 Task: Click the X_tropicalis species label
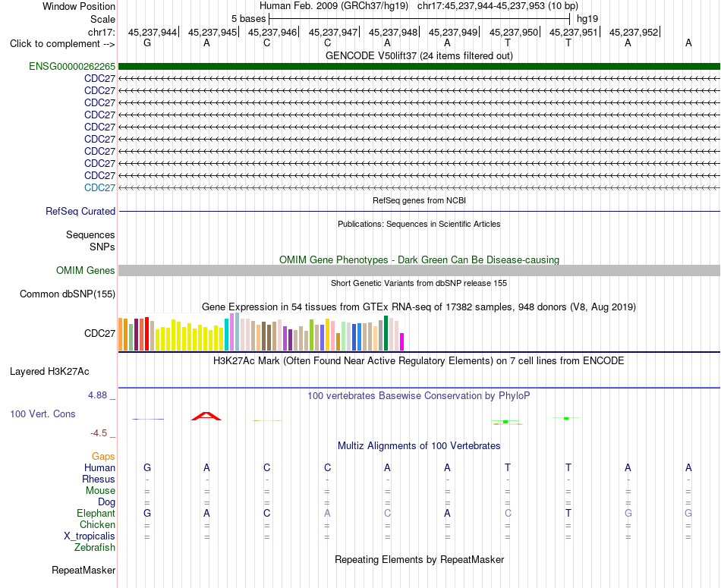[x=90, y=536]
